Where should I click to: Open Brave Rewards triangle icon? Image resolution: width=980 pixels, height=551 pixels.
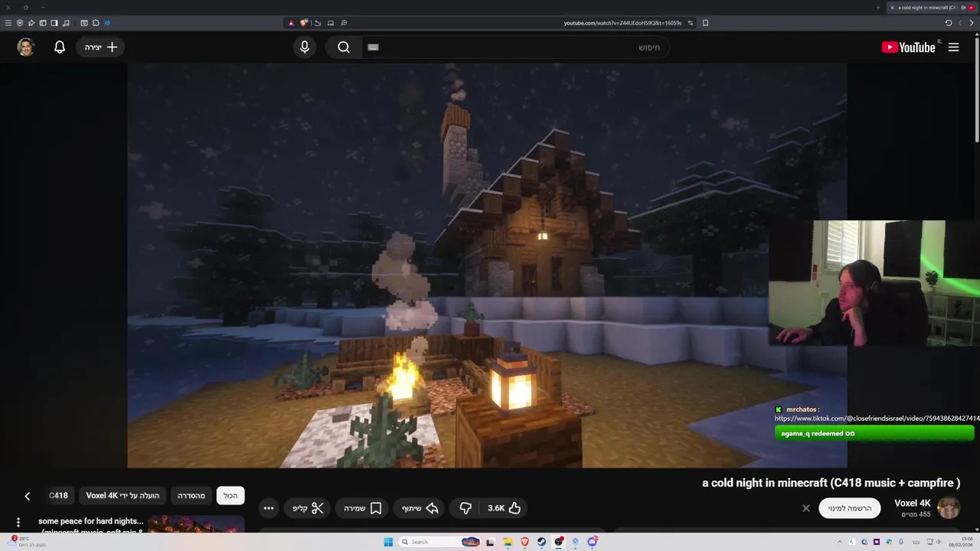291,23
